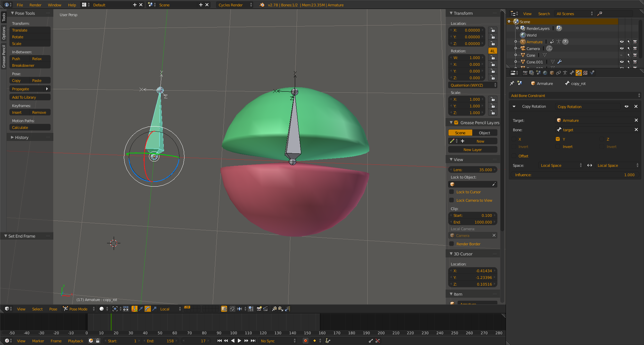
Task: Open the Render menu
Action: coord(35,5)
